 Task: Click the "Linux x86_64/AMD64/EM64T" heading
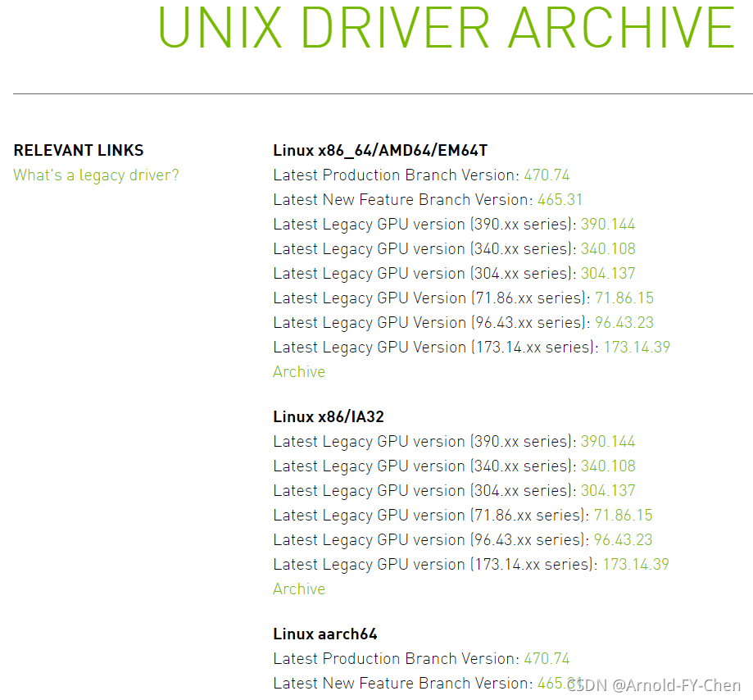click(380, 150)
